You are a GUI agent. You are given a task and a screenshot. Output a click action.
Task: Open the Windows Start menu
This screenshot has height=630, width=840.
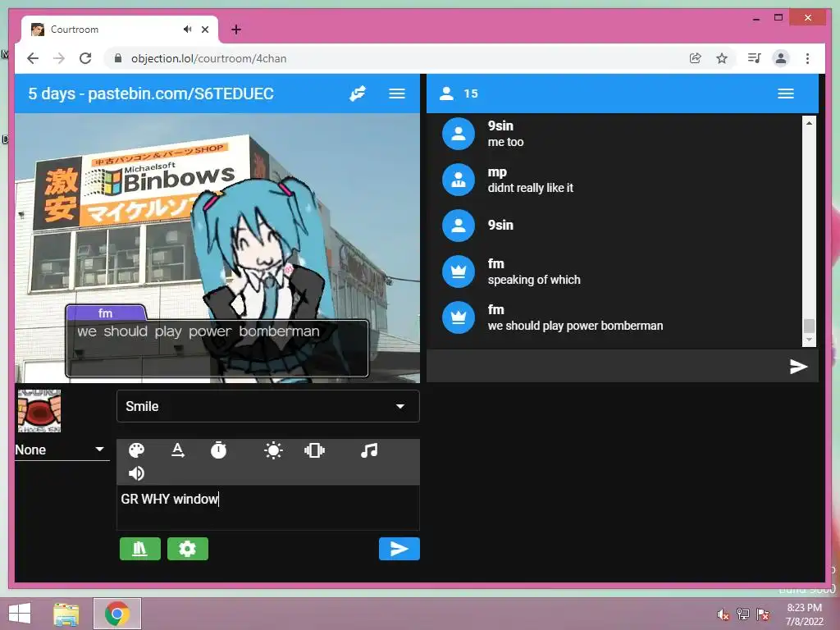coord(20,614)
